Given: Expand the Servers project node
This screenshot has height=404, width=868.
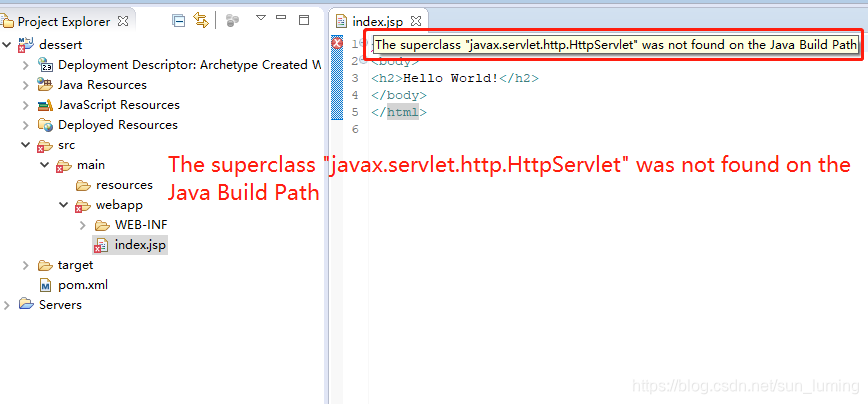Looking at the screenshot, I should coord(7,305).
